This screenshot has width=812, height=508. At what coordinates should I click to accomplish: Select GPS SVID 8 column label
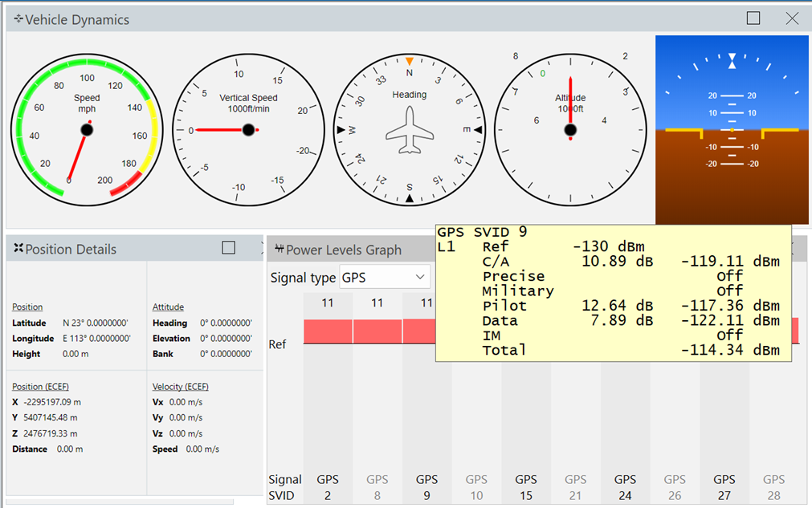pos(377,487)
